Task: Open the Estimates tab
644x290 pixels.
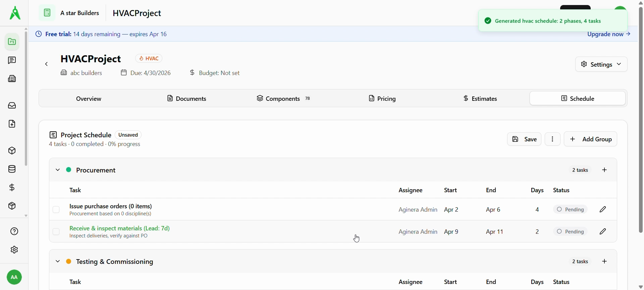Action: pos(480,98)
